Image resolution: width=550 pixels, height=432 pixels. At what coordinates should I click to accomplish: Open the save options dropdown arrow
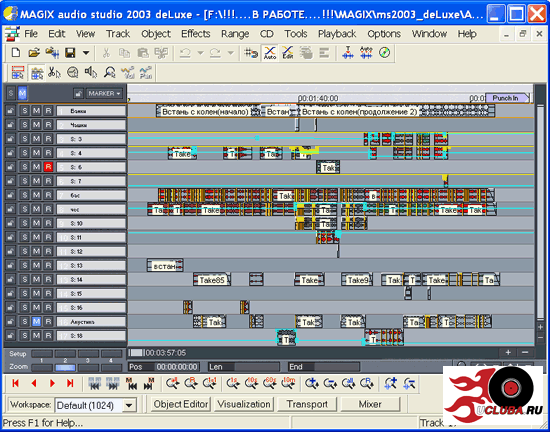(x=86, y=53)
